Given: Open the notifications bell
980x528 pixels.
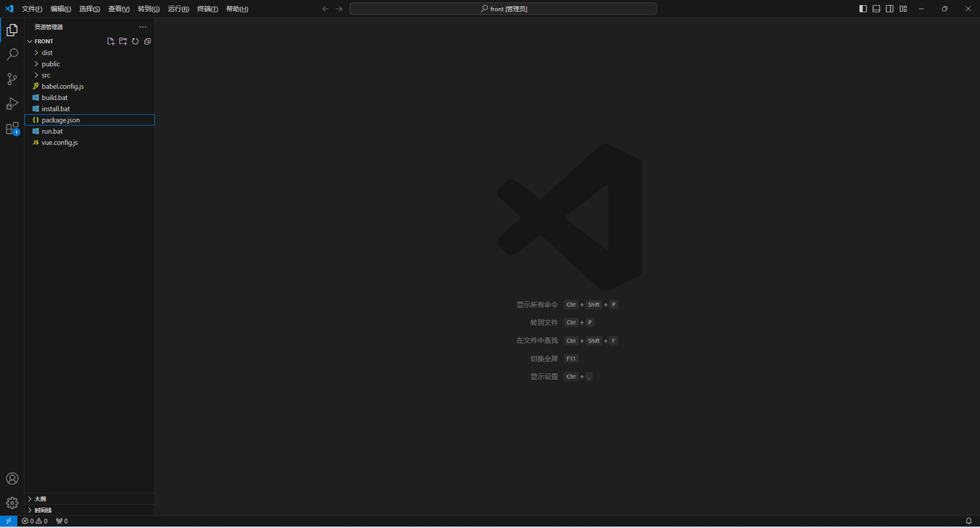Looking at the screenshot, I should pyautogui.click(x=968, y=521).
